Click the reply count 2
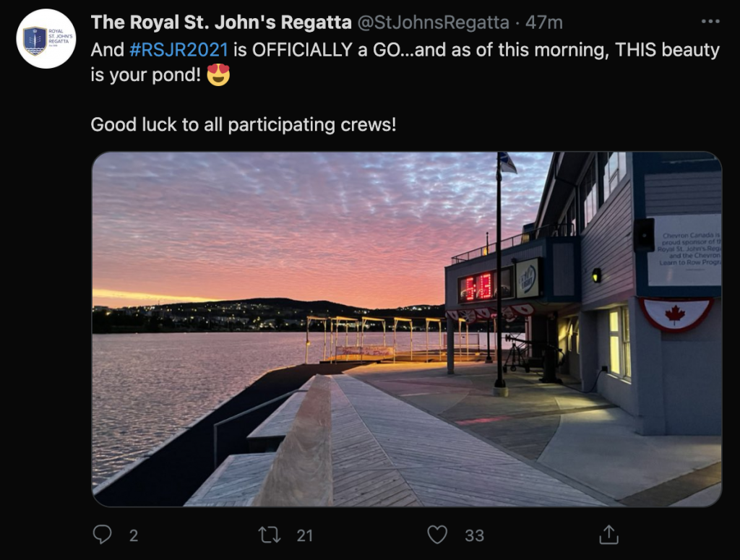This screenshot has height=560, width=740. [133, 535]
